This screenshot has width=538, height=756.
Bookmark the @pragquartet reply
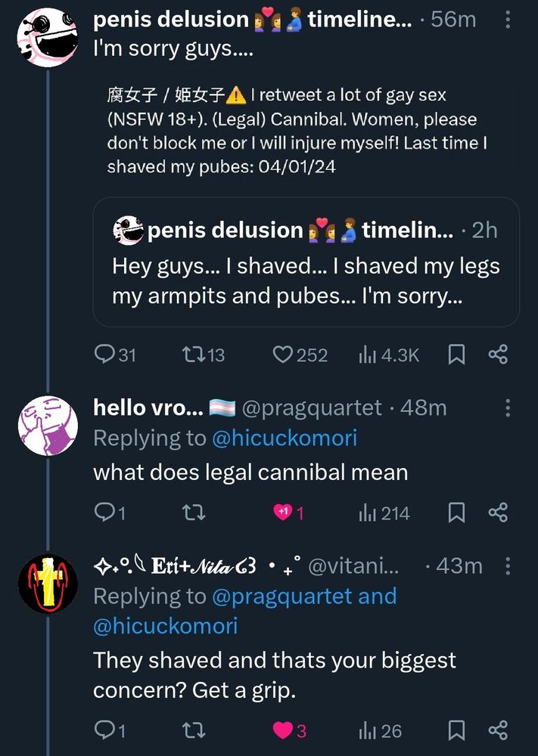point(456,513)
